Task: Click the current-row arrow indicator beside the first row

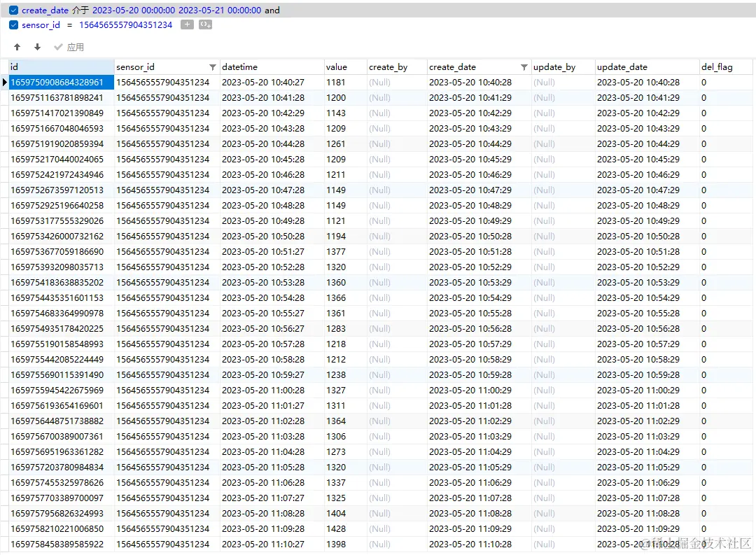Action: [x=5, y=83]
